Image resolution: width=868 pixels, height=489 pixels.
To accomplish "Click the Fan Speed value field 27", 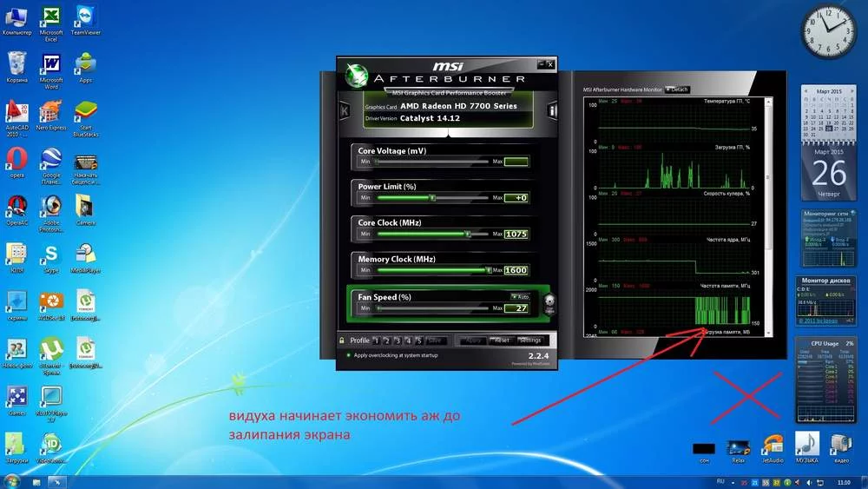I will pyautogui.click(x=516, y=308).
